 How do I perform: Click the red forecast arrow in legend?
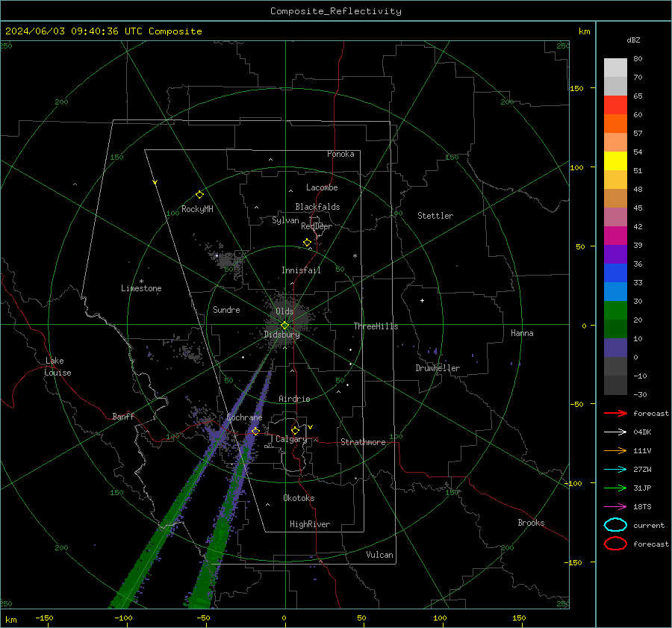[x=615, y=413]
